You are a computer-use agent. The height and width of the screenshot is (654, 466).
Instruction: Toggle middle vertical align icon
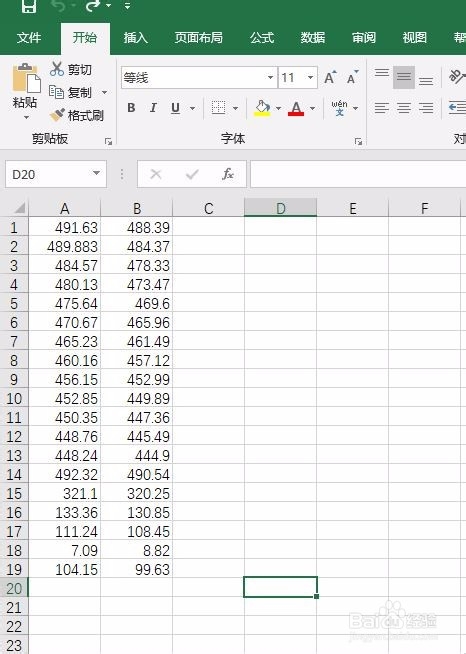point(404,77)
